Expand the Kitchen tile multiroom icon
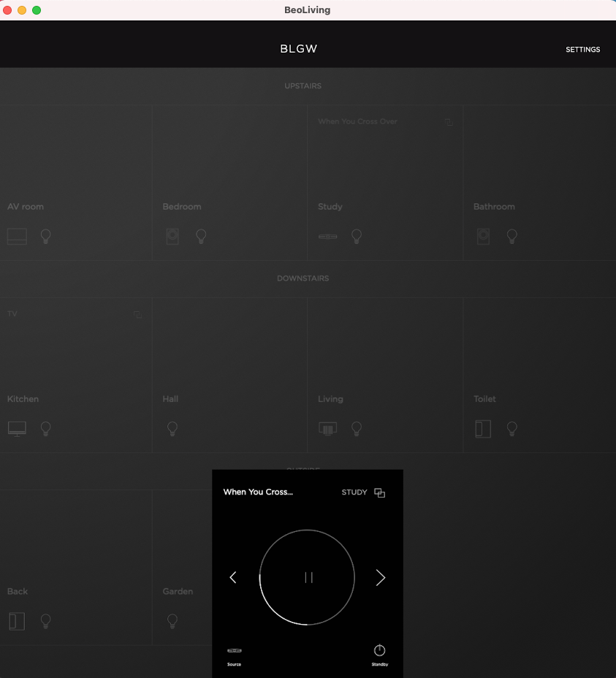616x678 pixels. point(137,315)
